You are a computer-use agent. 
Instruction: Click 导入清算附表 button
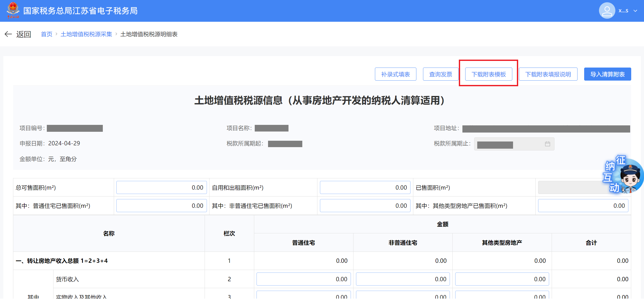(607, 74)
